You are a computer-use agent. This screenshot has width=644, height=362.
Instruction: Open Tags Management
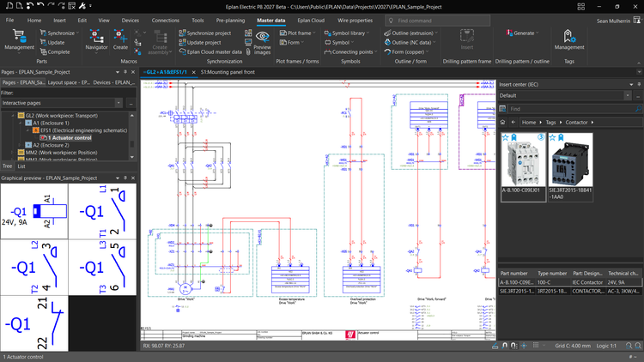click(569, 39)
